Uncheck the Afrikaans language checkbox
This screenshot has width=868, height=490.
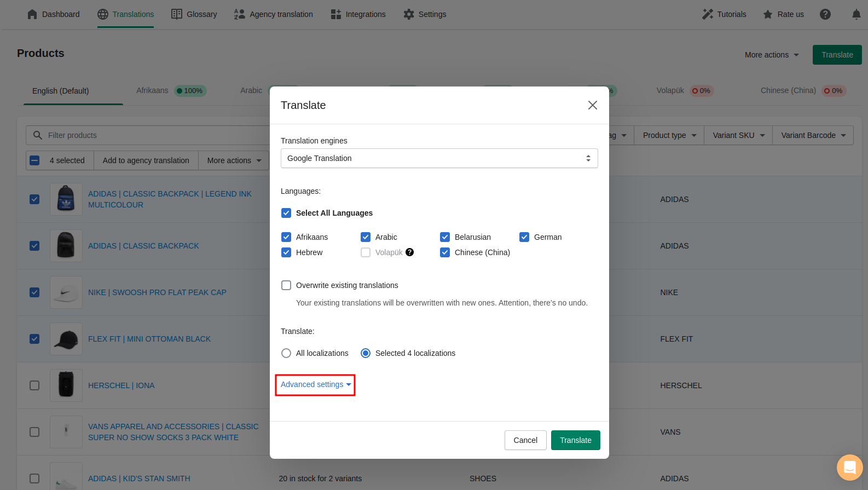[286, 237]
